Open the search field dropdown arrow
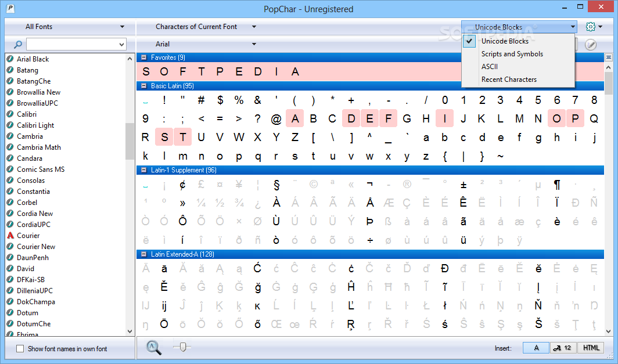 pyautogui.click(x=122, y=45)
